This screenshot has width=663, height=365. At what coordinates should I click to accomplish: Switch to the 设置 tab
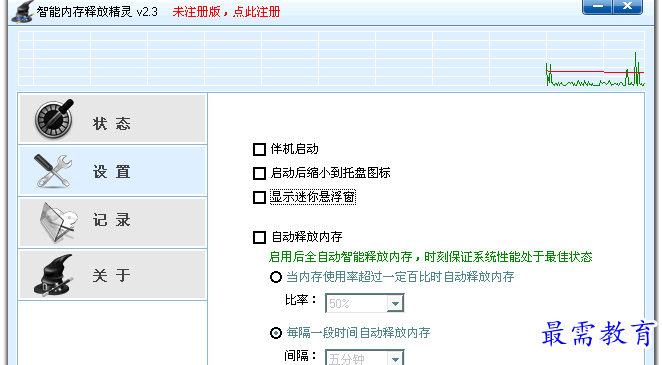tap(112, 170)
